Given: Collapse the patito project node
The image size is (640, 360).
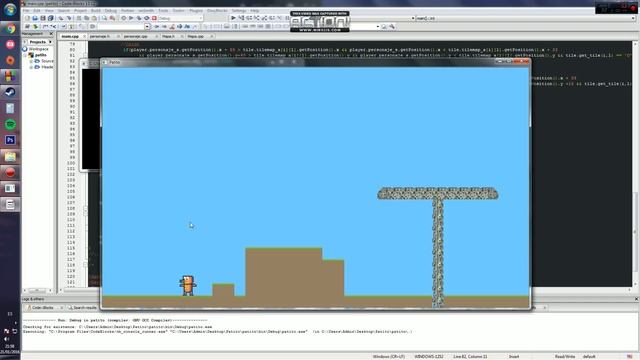Looking at the screenshot, I should click(x=25, y=55).
